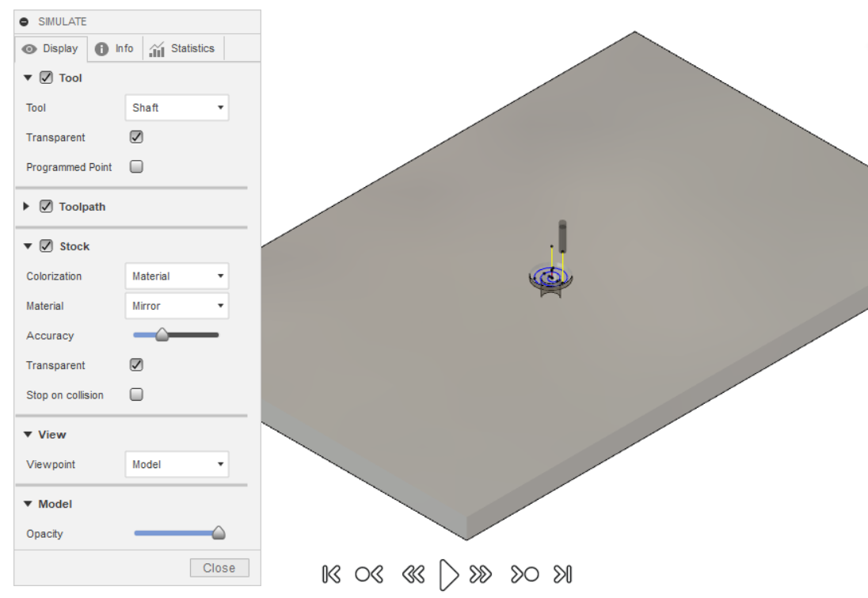Click the chart icon on the Statistics tab
This screenshot has width=868, height=598.
click(x=157, y=48)
